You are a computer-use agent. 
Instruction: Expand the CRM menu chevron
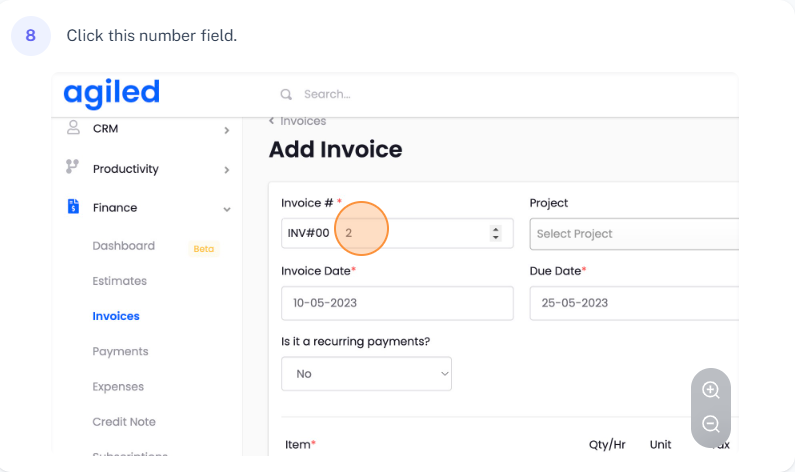(x=227, y=130)
